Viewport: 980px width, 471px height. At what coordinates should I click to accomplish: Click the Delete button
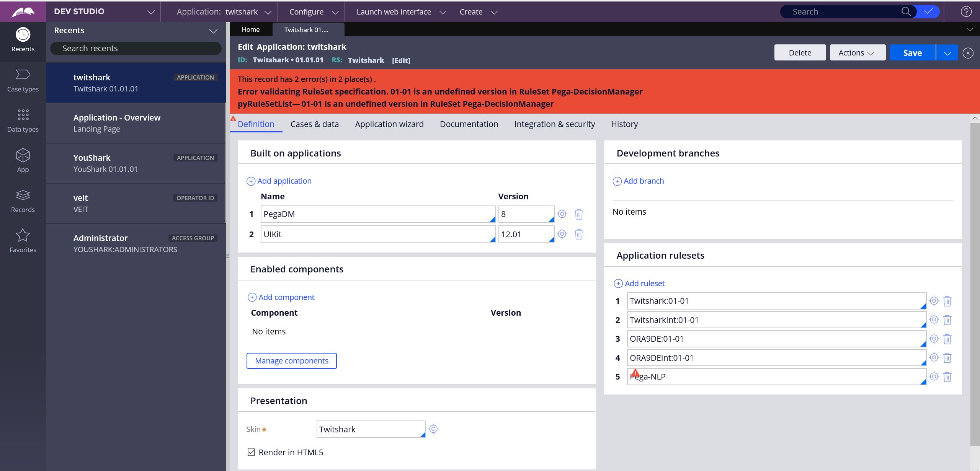[800, 52]
